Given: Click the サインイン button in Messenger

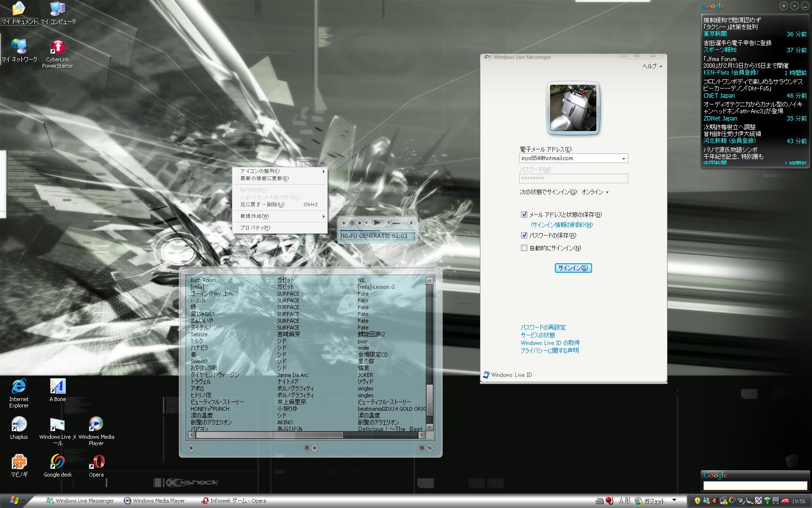Looking at the screenshot, I should pos(573,268).
